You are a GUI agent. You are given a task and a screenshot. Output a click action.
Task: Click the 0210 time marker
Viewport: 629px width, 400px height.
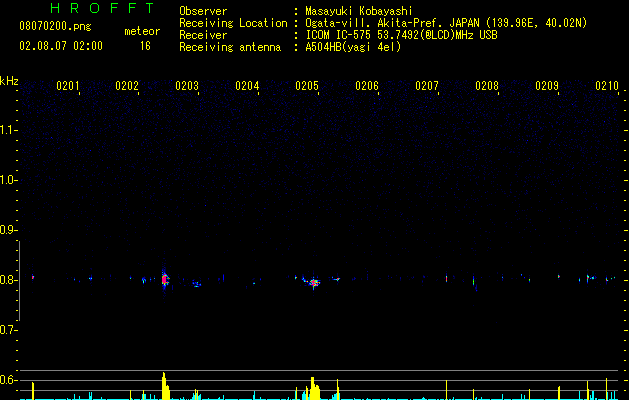click(x=607, y=86)
